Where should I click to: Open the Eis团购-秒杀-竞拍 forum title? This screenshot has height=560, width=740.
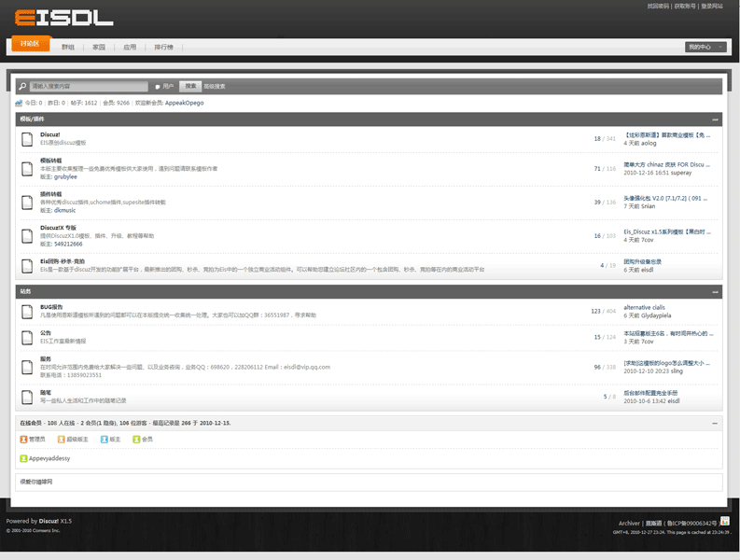click(63, 261)
